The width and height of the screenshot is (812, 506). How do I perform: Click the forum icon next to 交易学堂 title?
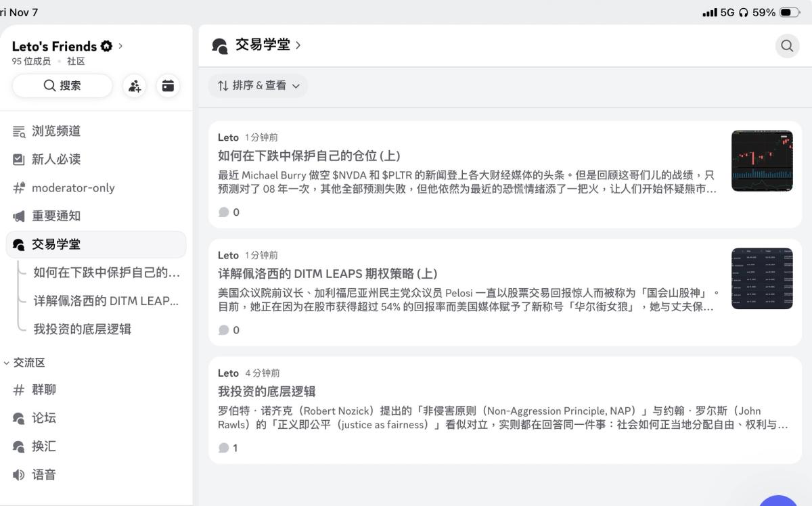(219, 45)
